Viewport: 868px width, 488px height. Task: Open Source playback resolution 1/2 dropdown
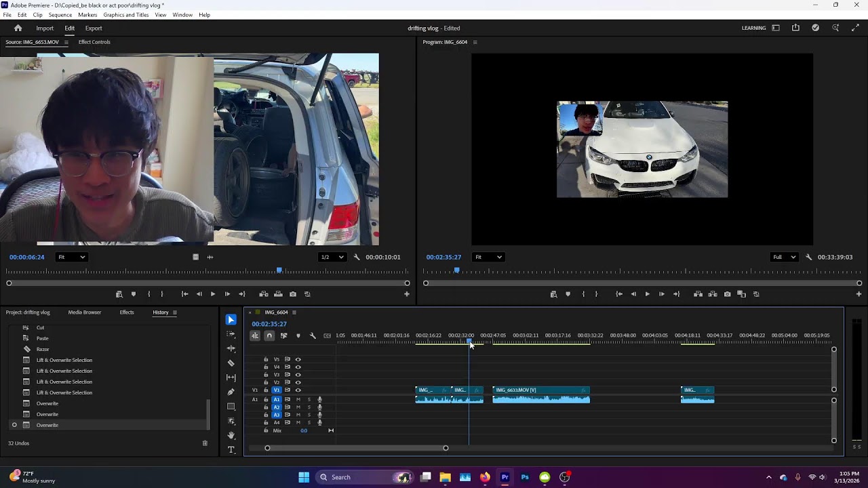point(332,257)
